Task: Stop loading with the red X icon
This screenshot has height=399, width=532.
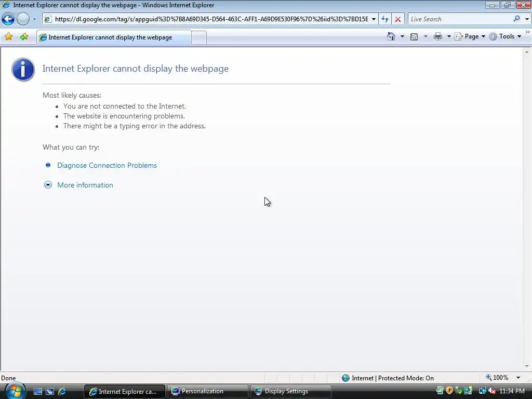Action: tap(397, 19)
